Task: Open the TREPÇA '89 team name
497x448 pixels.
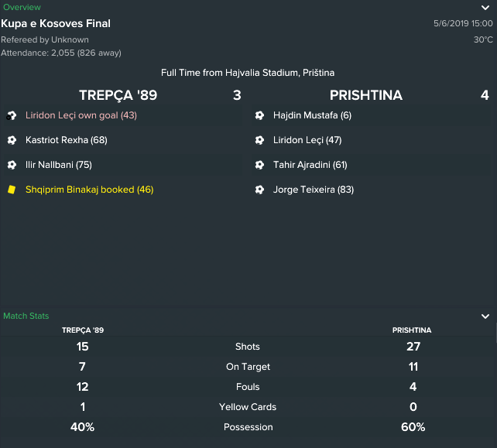Action: (x=118, y=95)
